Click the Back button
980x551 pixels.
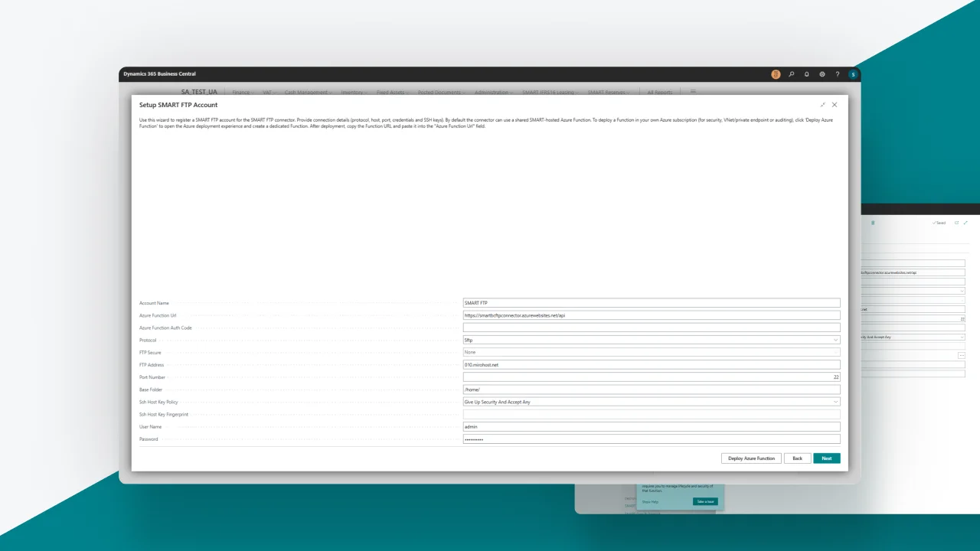click(797, 458)
